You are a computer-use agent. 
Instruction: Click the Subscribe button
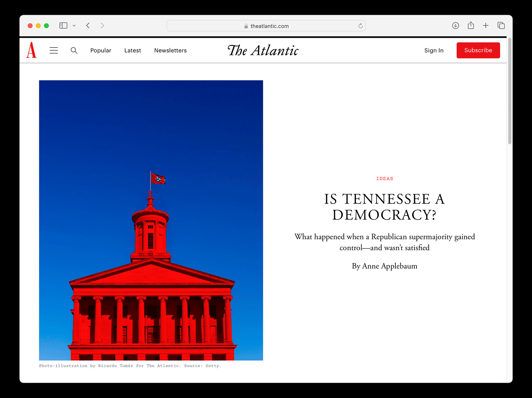point(478,50)
